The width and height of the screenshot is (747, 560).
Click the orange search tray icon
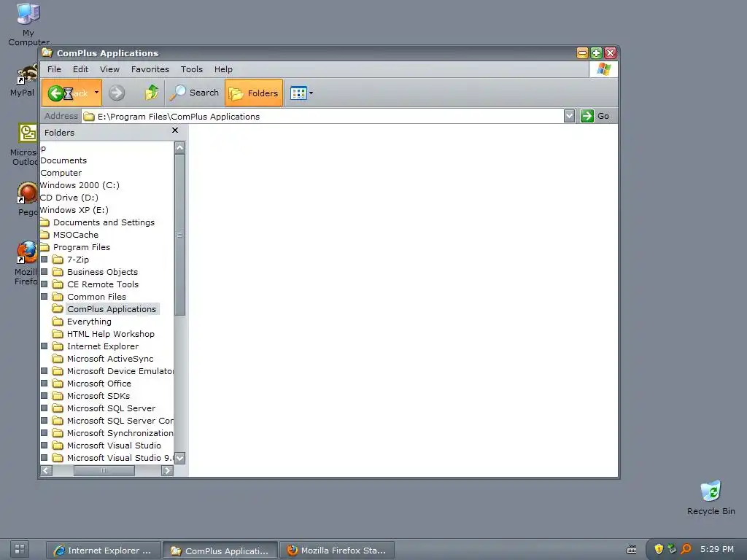(686, 549)
